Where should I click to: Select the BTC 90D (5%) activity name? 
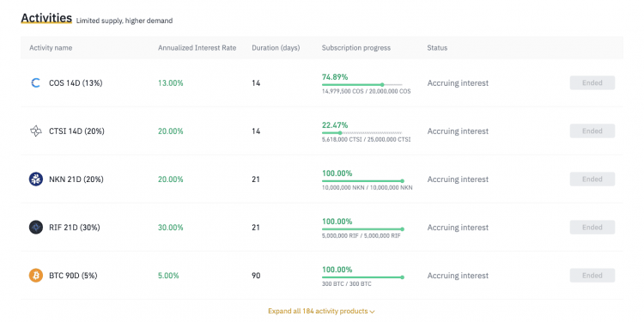point(73,276)
